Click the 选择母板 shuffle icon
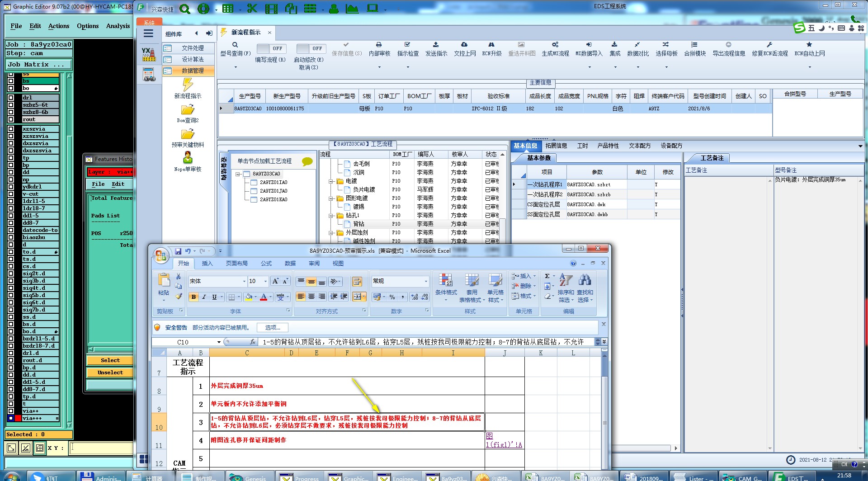The image size is (868, 481). point(666,45)
